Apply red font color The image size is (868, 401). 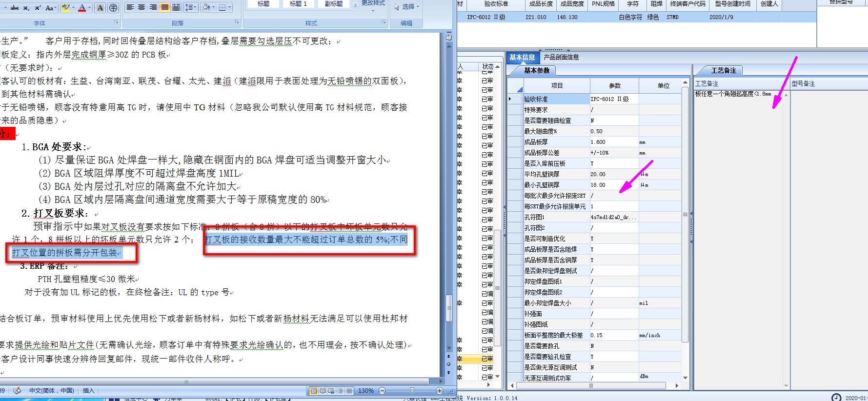[x=82, y=7]
